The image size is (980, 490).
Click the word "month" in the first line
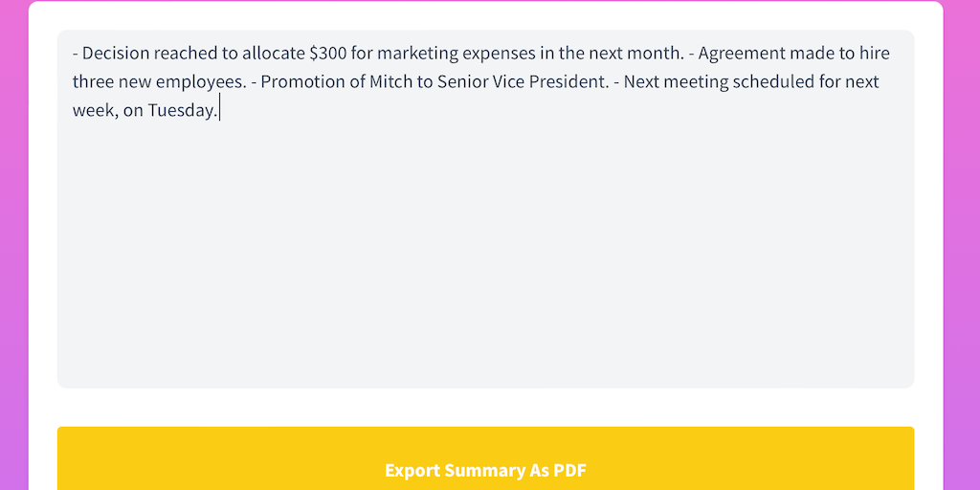(x=655, y=54)
